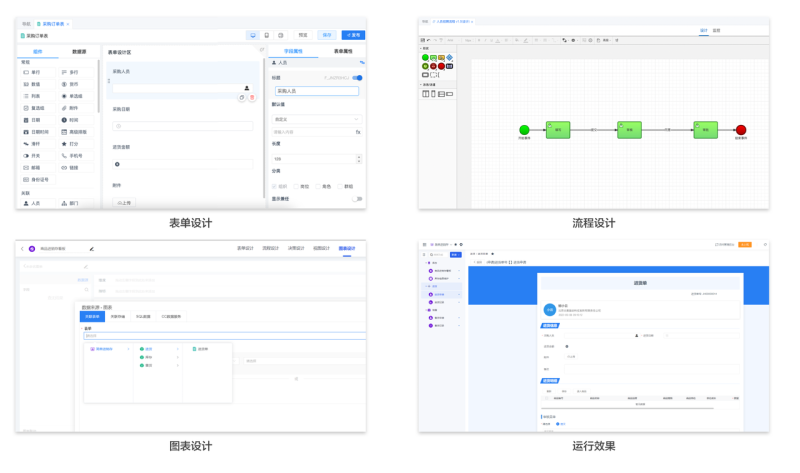This screenshot has width=800, height=473.
Task: Click the red end event node on canvas
Action: coord(741,130)
